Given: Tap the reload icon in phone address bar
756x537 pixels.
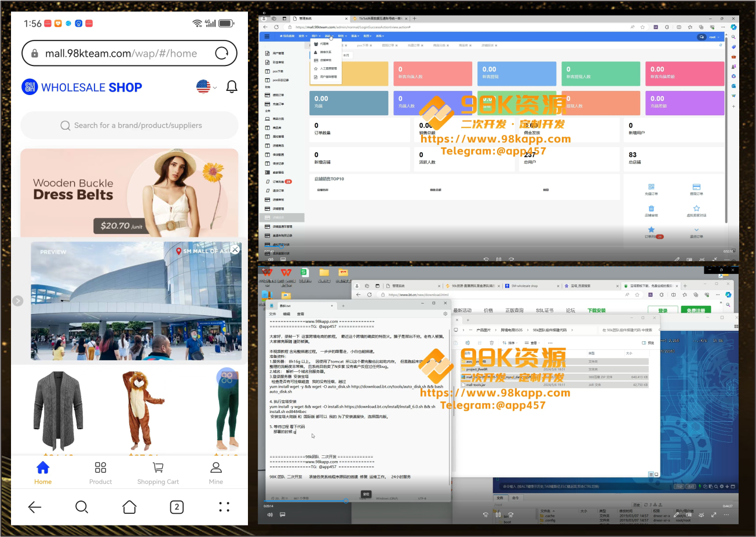Looking at the screenshot, I should click(x=222, y=53).
